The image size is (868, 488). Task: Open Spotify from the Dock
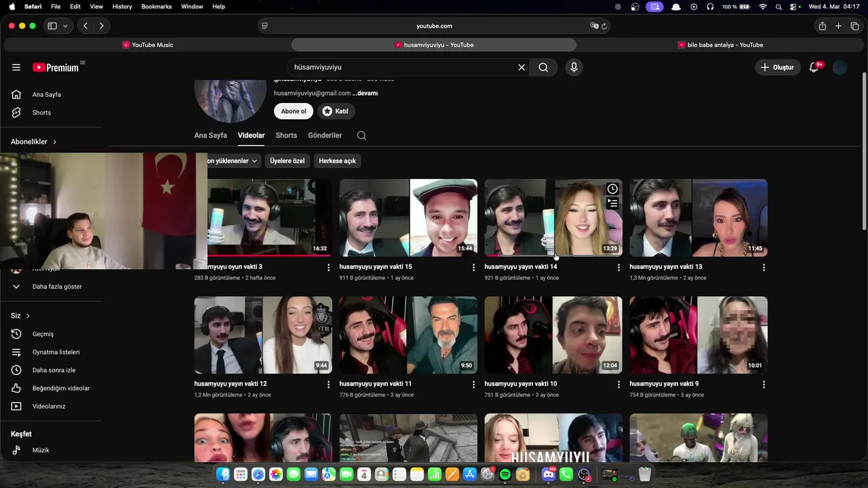[505, 475]
